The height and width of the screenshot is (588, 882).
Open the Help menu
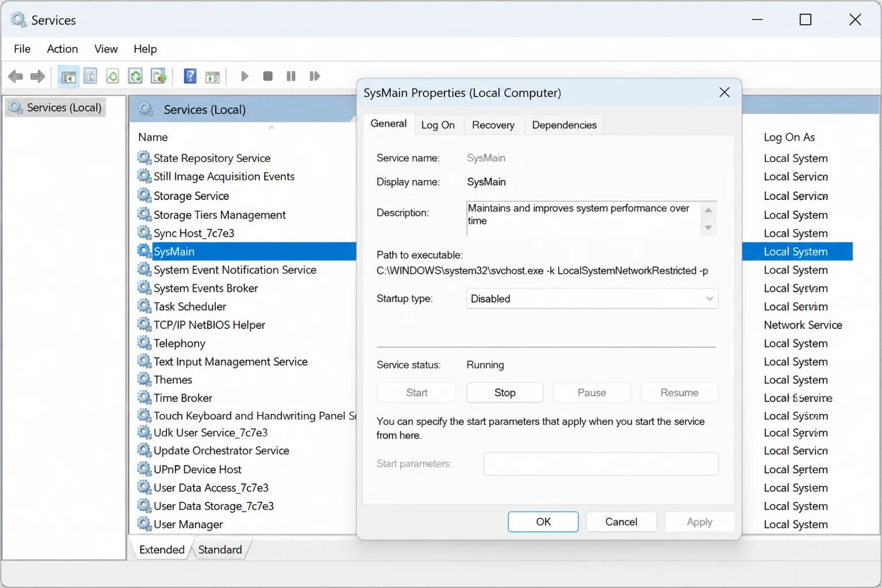[x=145, y=49]
